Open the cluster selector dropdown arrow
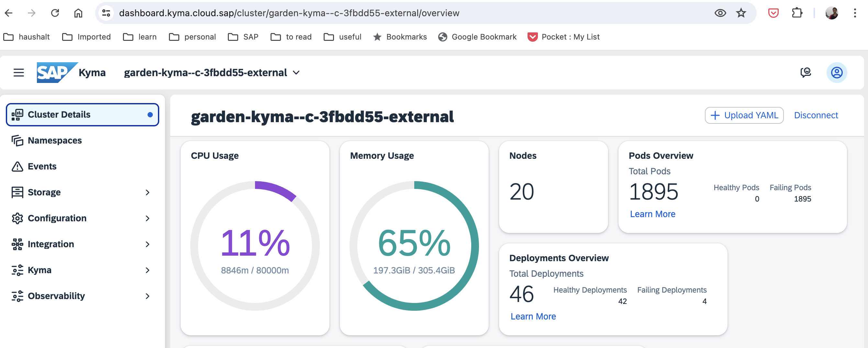 296,73
